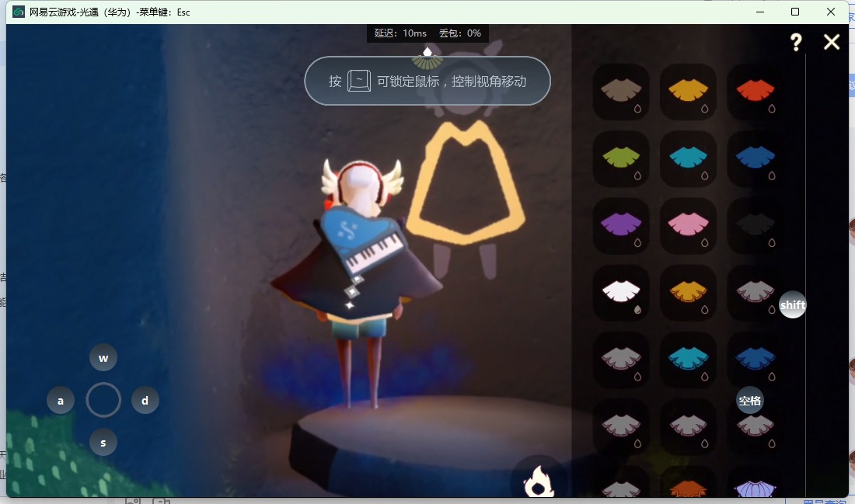Choose the green cape
Image resolution: width=855 pixels, height=504 pixels.
point(621,158)
